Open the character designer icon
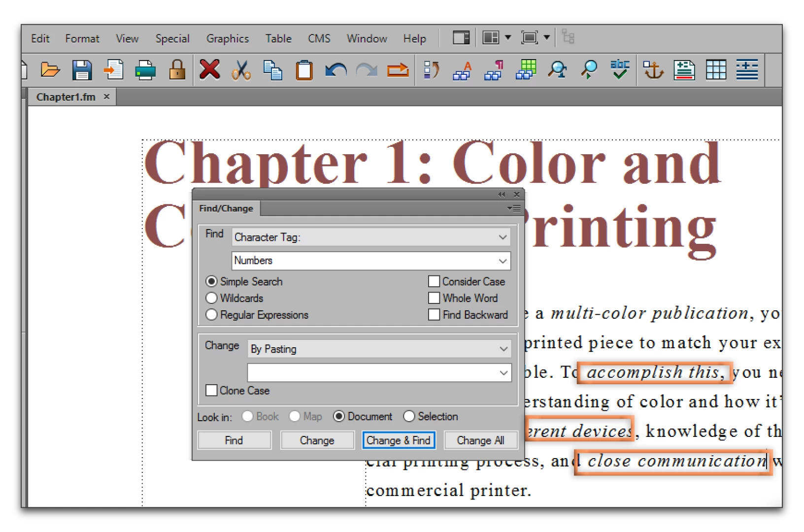Screen dimensions: 804x532 coord(463,70)
